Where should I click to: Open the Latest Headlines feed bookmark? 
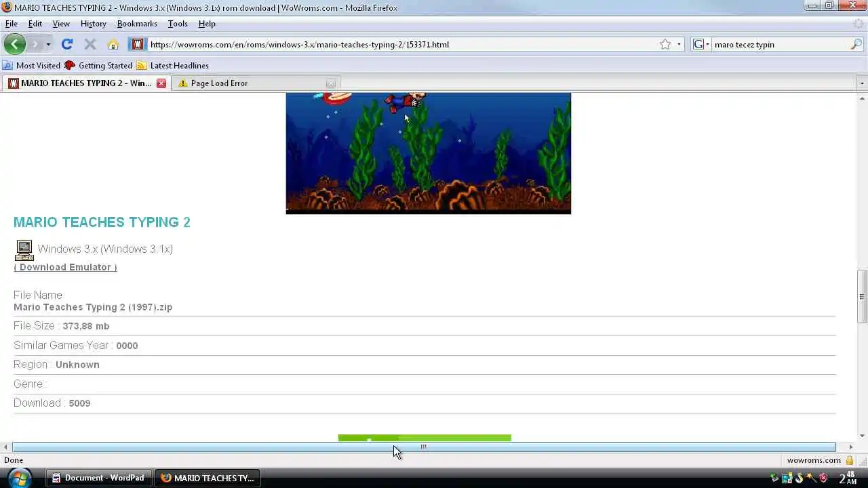[x=172, y=65]
